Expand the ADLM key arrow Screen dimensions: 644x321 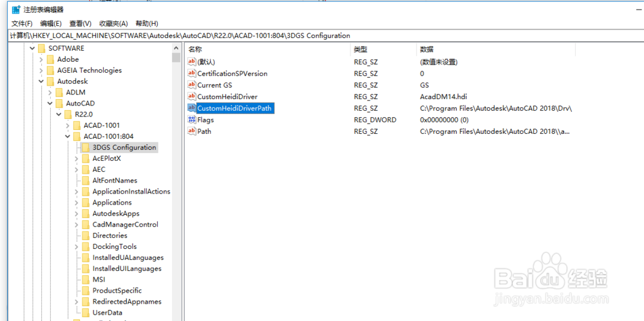[50, 93]
